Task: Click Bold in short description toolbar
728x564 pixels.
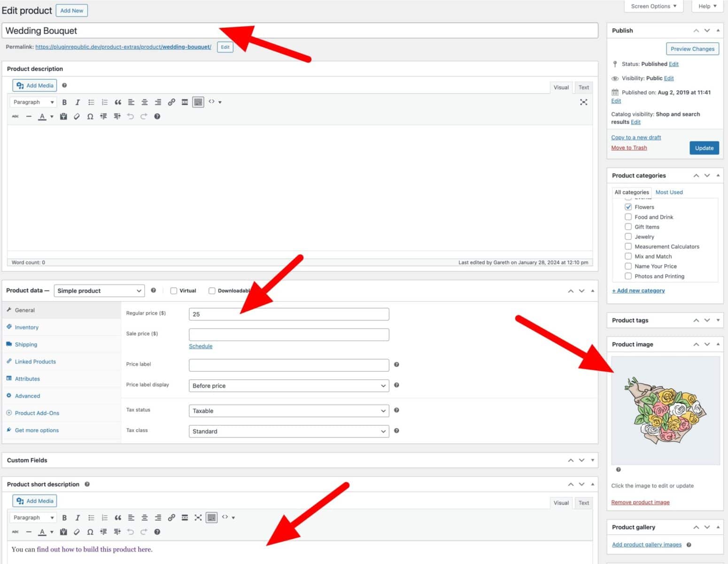Action: [x=64, y=517]
